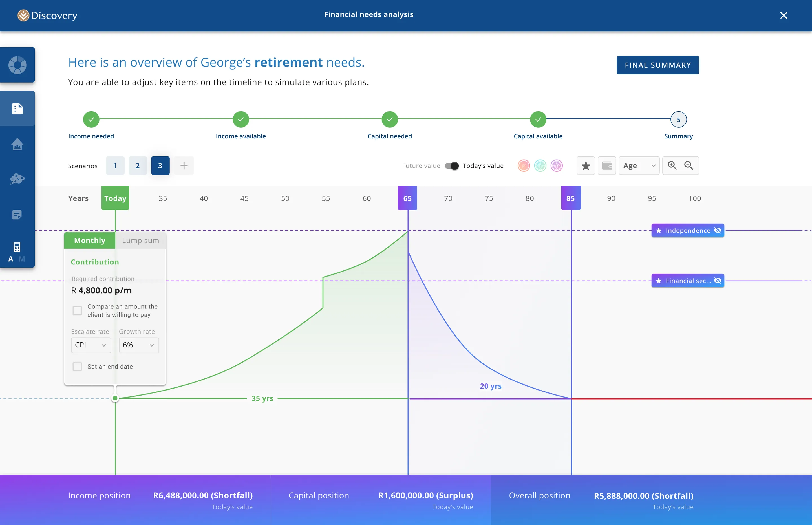812x525 pixels.
Task: Open the piggy bank savings sidebar icon
Action: (17, 179)
